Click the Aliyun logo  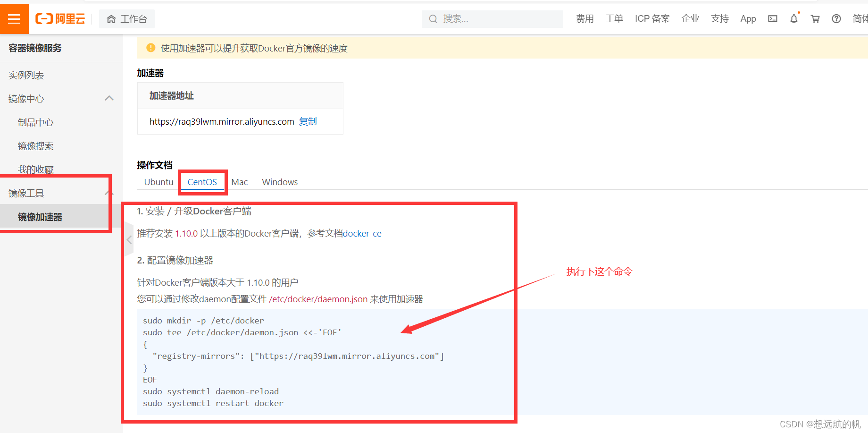60,19
